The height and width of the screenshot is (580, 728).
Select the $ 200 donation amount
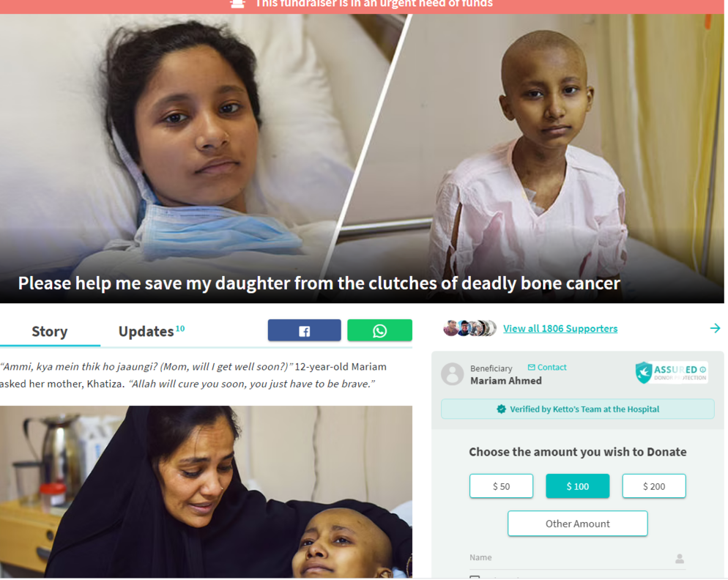(654, 486)
